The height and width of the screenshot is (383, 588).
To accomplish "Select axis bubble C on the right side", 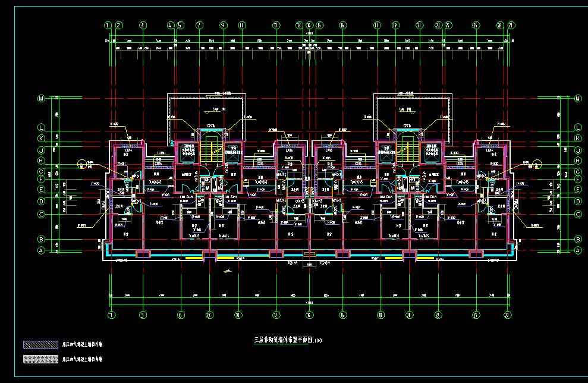I will (578, 214).
